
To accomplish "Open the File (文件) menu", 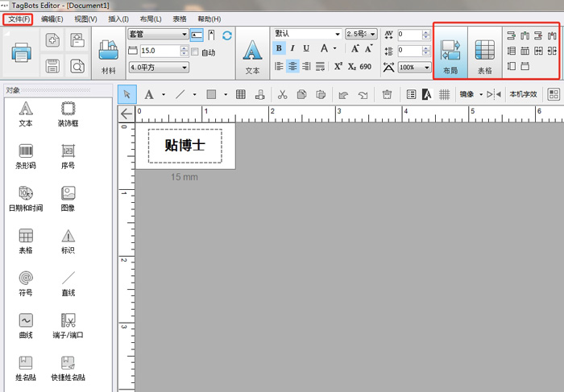I will click(19, 19).
